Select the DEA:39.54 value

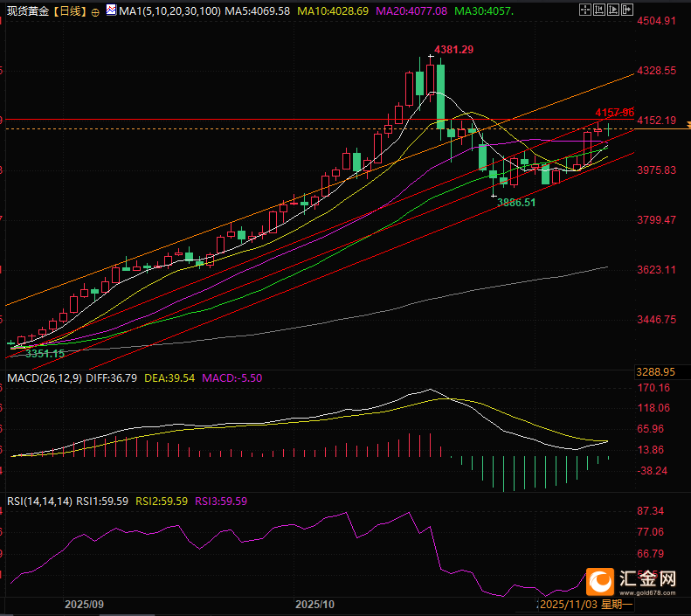169,378
